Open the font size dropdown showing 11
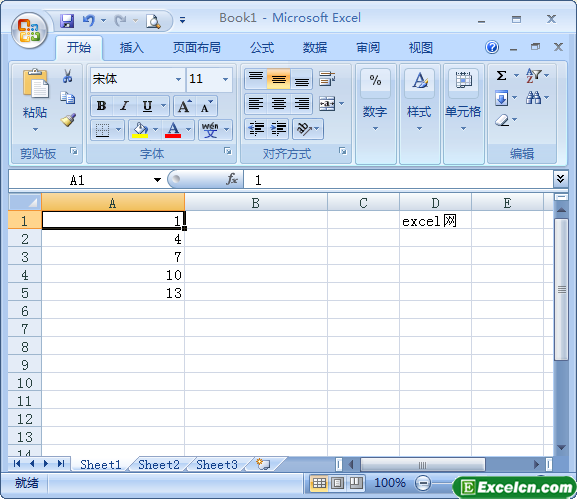This screenshot has width=577, height=499. pyautogui.click(x=225, y=79)
